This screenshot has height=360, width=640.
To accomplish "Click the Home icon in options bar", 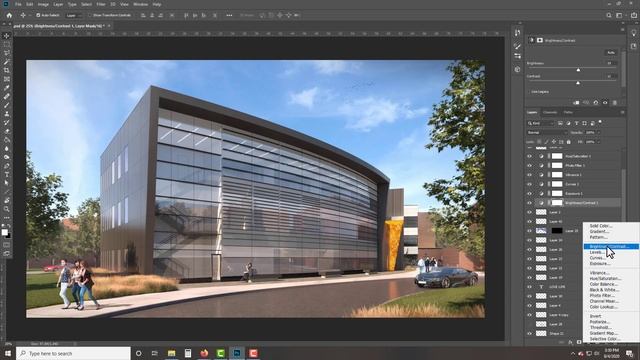I will pyautogui.click(x=9, y=15).
